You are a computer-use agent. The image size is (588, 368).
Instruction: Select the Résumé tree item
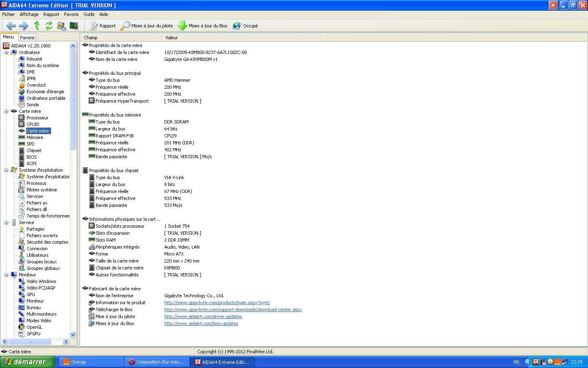34,59
